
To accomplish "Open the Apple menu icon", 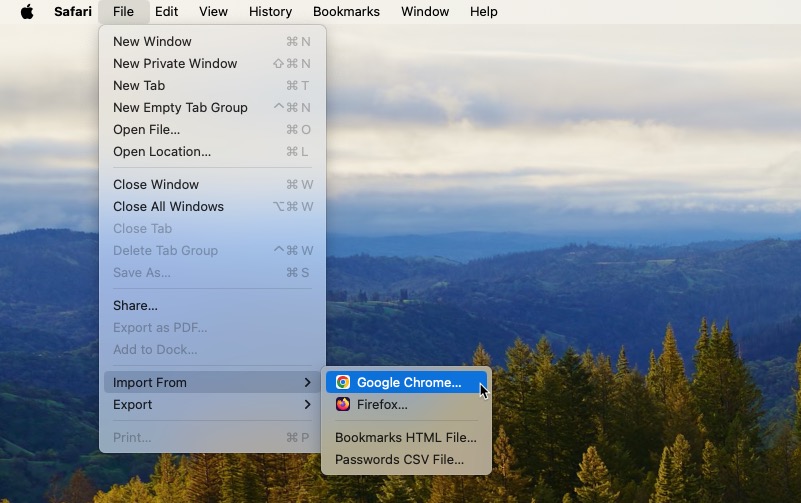I will coord(27,11).
